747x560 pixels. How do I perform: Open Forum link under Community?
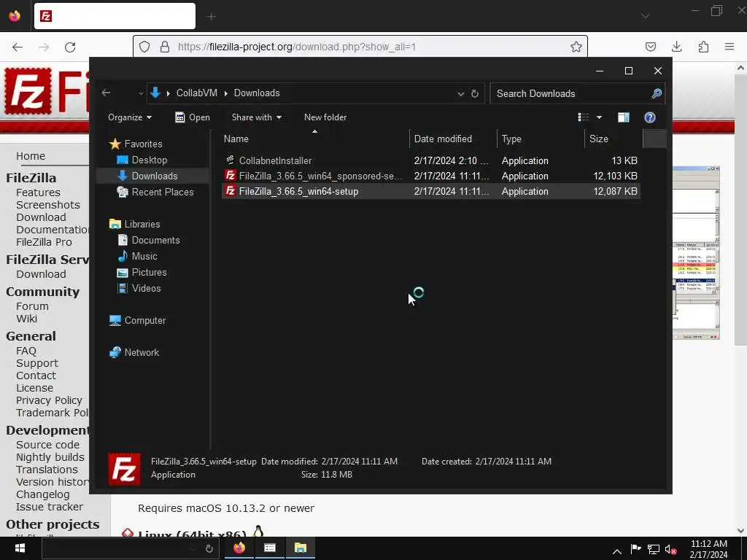pos(32,306)
